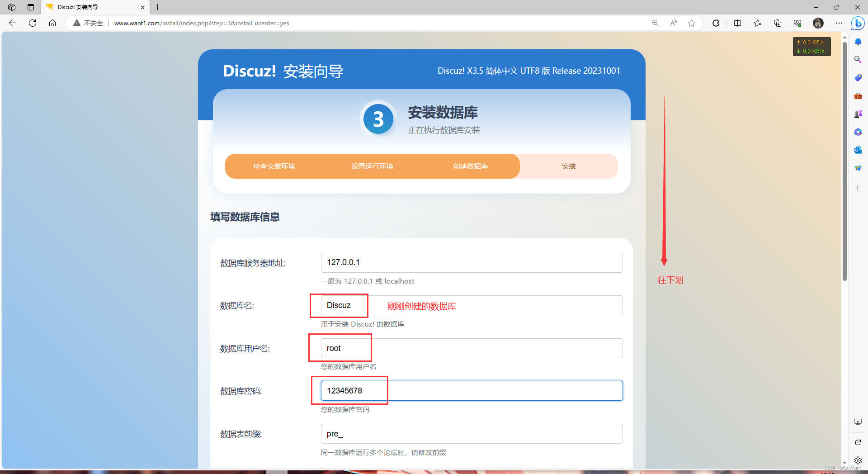
Task: Open the sidebar notifications bell
Action: [858, 42]
